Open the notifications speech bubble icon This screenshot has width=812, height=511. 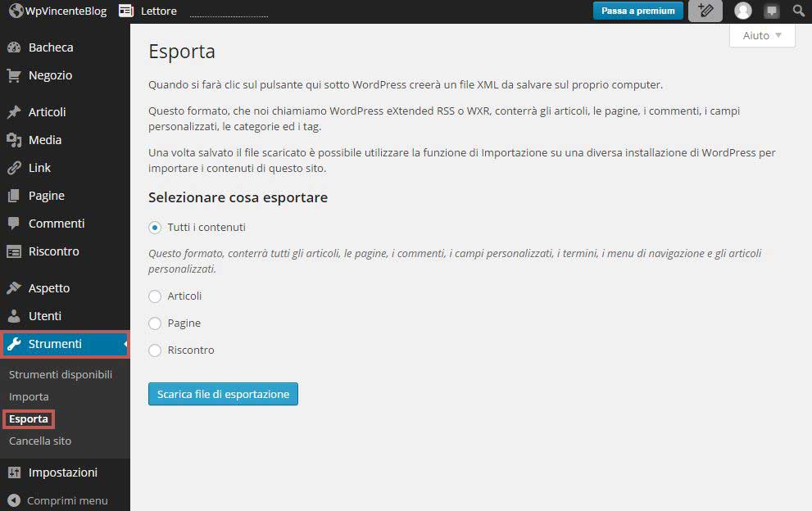pyautogui.click(x=772, y=11)
